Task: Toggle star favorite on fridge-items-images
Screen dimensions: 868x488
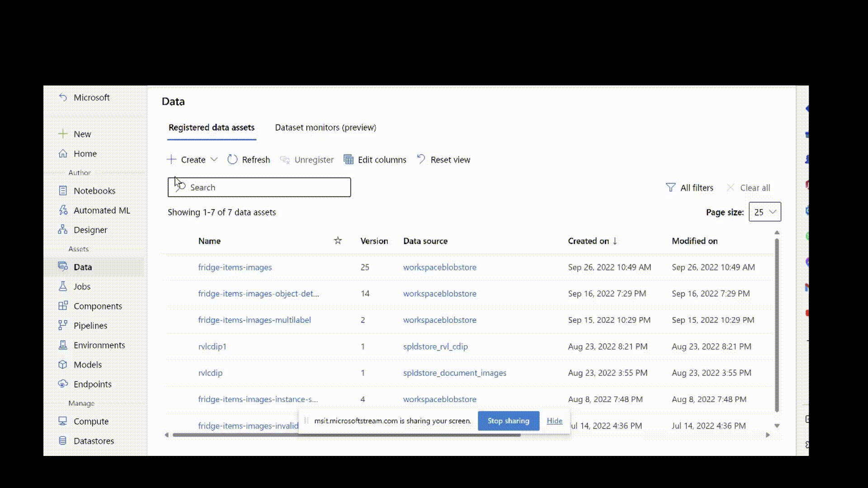Action: (338, 267)
